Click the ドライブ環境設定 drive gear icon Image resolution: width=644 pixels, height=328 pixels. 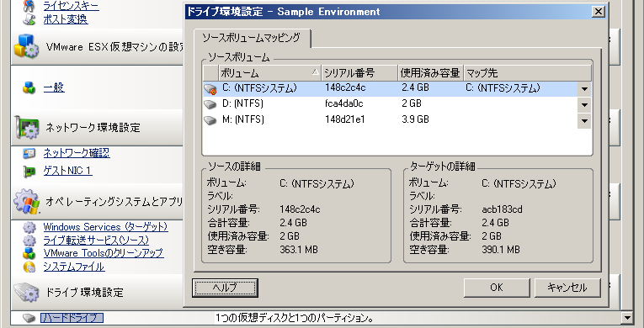pos(27,293)
